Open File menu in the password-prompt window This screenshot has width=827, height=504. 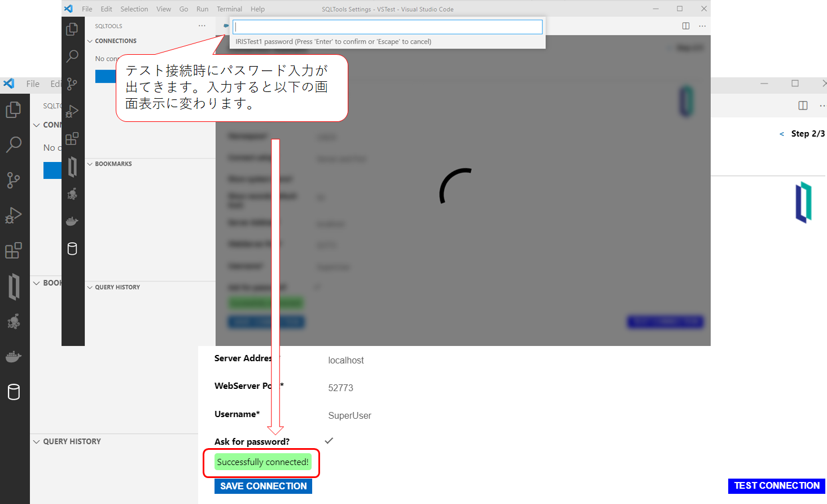pyautogui.click(x=87, y=9)
